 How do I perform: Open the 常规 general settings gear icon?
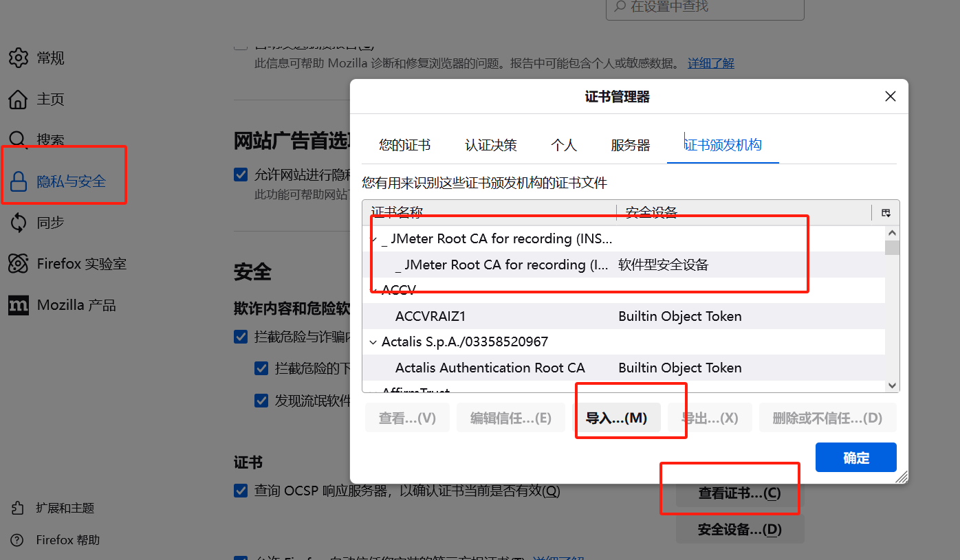(19, 58)
